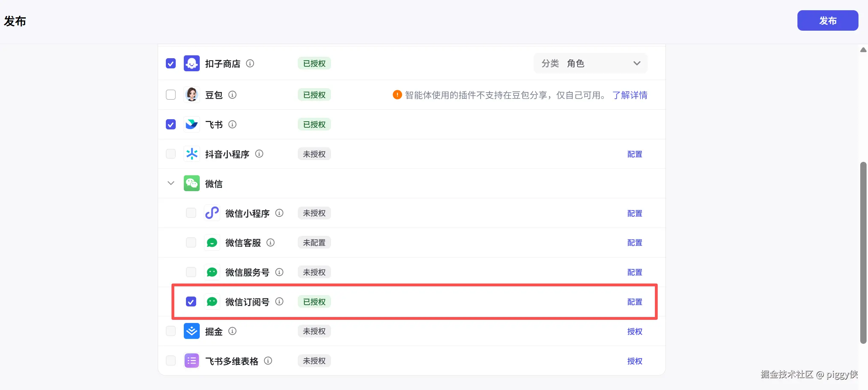Screen dimensions: 868x390
Task: Uncheck the 微信订阅号 checkbox
Action: tap(191, 301)
